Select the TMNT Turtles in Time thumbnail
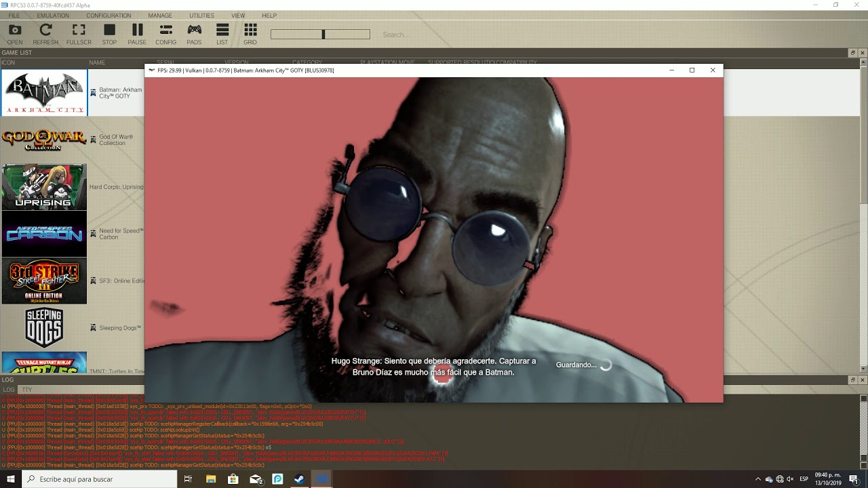 (x=44, y=363)
